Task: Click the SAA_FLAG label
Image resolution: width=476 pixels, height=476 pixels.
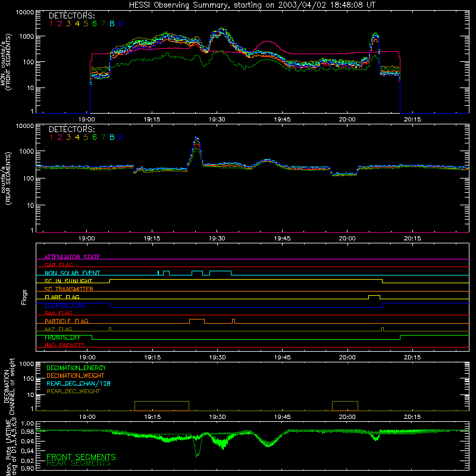Action: coord(58,313)
